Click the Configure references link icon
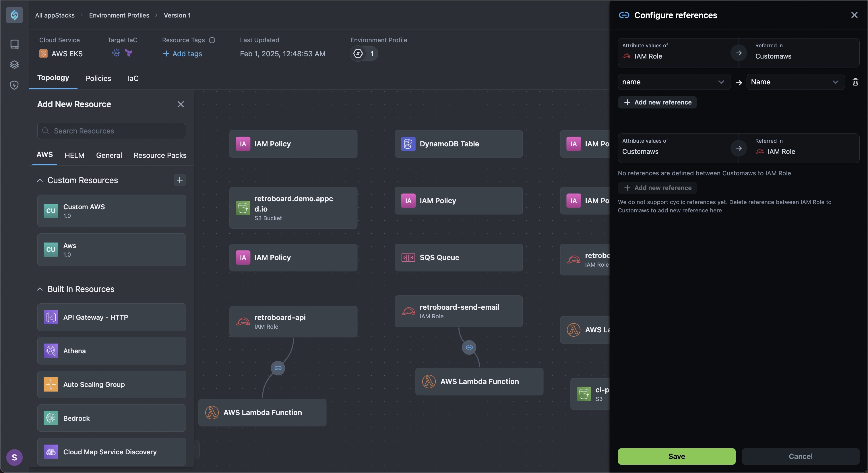The height and width of the screenshot is (473, 868). point(624,15)
